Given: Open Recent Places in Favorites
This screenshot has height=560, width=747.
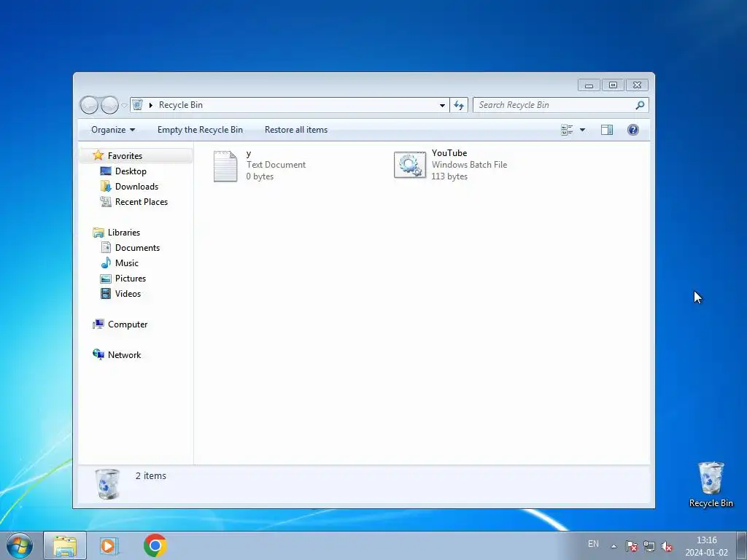Looking at the screenshot, I should 142,201.
